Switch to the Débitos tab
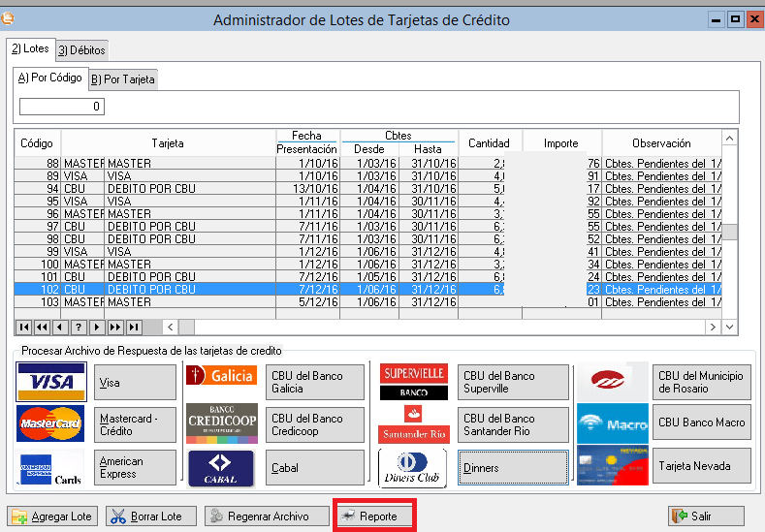Screen dimensions: 765x532 81,50
